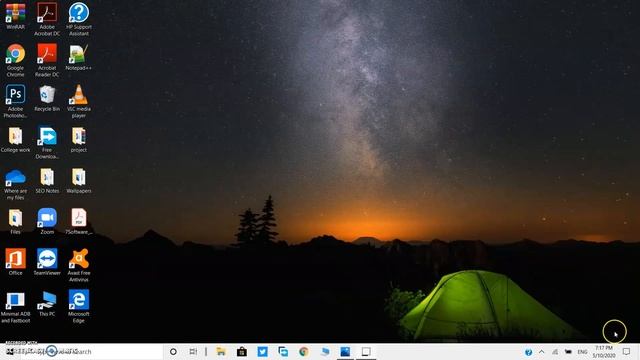This screenshot has height=360, width=640.
Task: Select the 7Software PDF file
Action: tap(79, 221)
